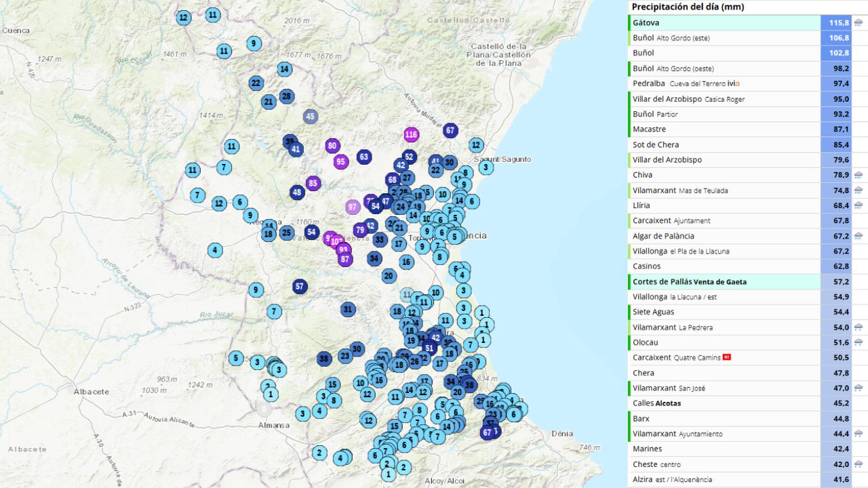Click the 115,8 precipitation value cell
The height and width of the screenshot is (488, 868).
coord(838,23)
